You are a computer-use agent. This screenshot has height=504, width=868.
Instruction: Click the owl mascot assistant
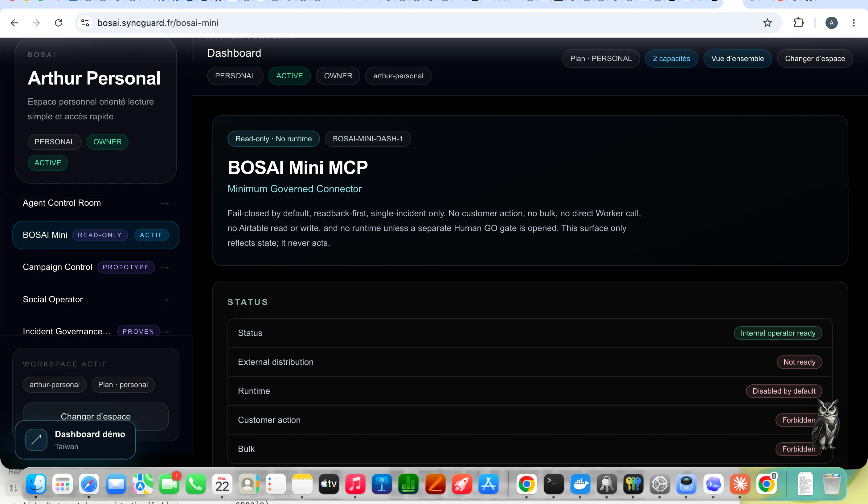point(826,425)
